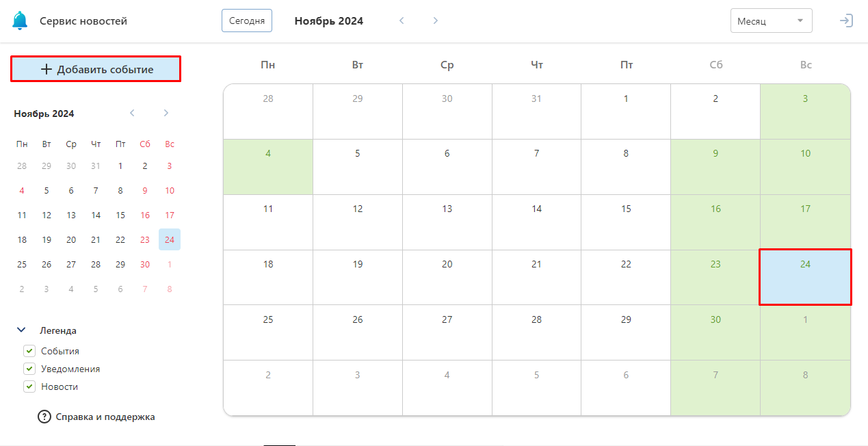Select day 15 in the main calendar grid
Image resolution: width=868 pixels, height=446 pixels.
626,222
